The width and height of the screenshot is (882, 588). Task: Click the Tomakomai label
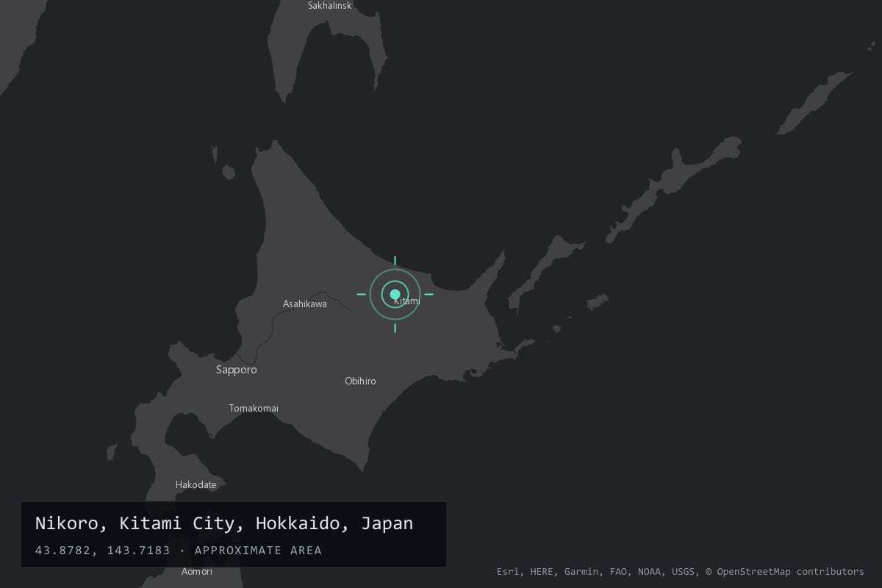click(254, 408)
